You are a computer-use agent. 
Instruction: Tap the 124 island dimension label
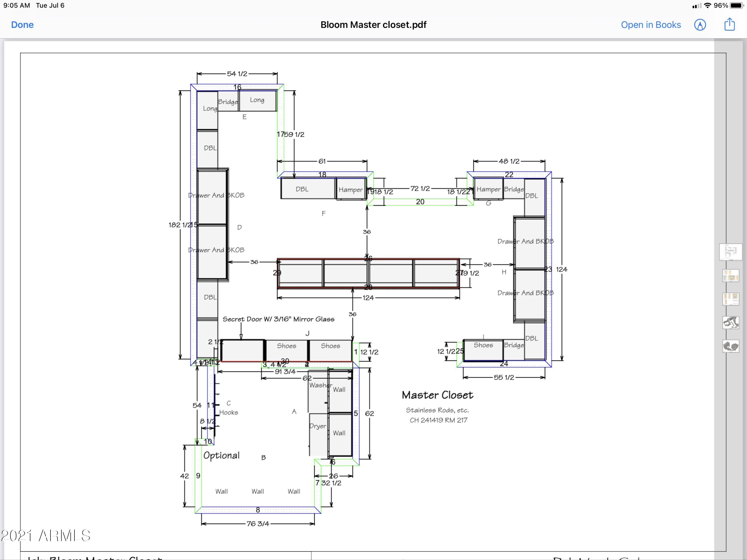(368, 298)
